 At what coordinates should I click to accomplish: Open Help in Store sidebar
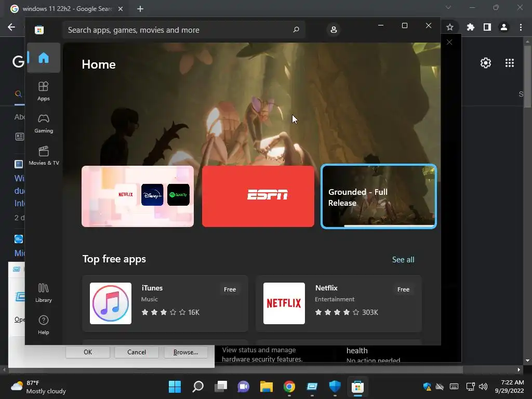click(44, 325)
